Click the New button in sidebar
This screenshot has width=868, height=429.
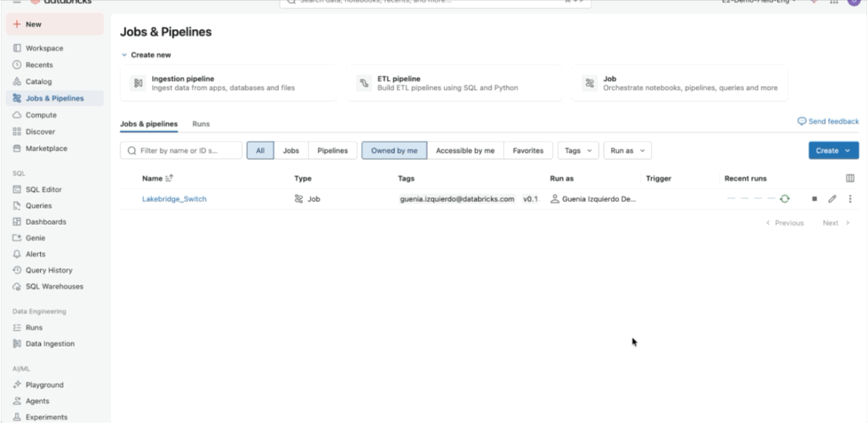click(55, 24)
